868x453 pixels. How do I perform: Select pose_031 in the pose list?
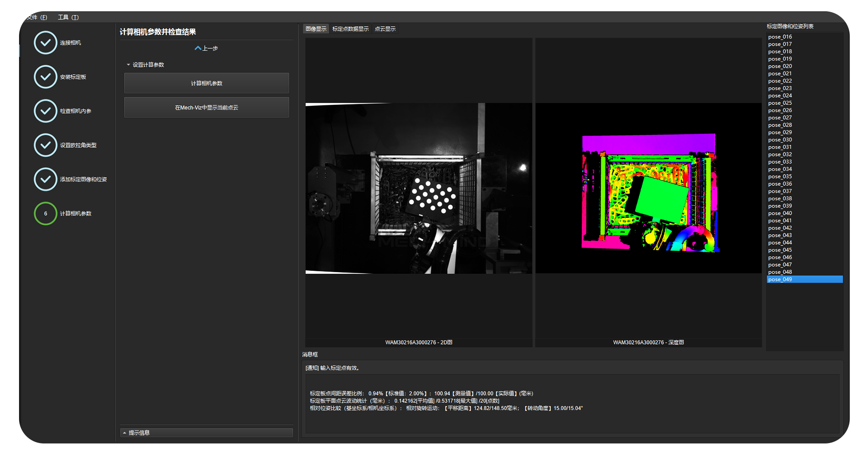point(805,147)
